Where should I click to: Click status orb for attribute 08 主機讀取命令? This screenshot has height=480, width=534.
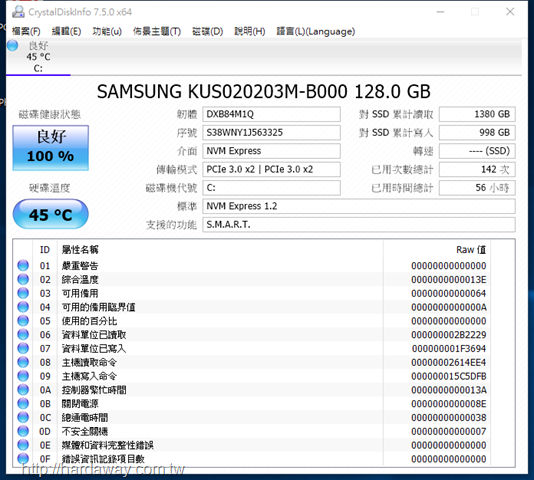point(23,362)
